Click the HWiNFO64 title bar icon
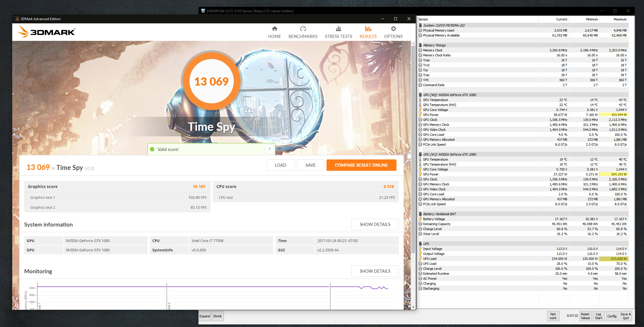This screenshot has width=644, height=327. pos(203,11)
